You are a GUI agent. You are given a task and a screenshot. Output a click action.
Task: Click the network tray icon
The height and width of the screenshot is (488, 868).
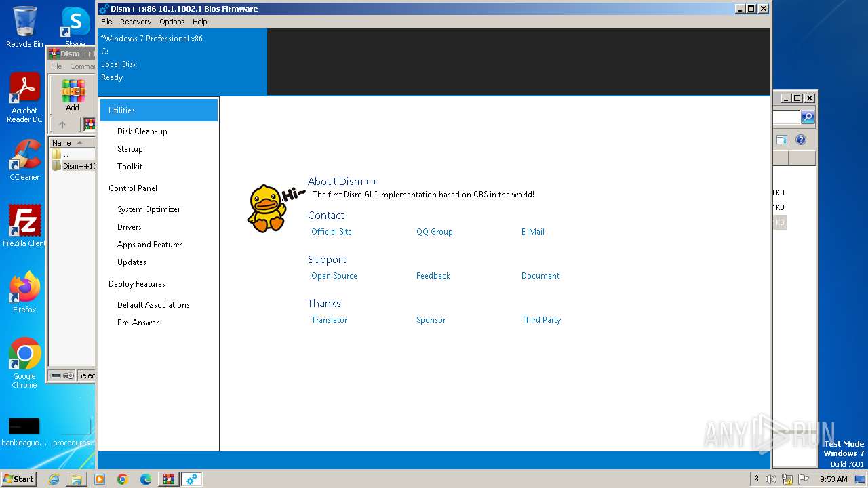pos(787,479)
